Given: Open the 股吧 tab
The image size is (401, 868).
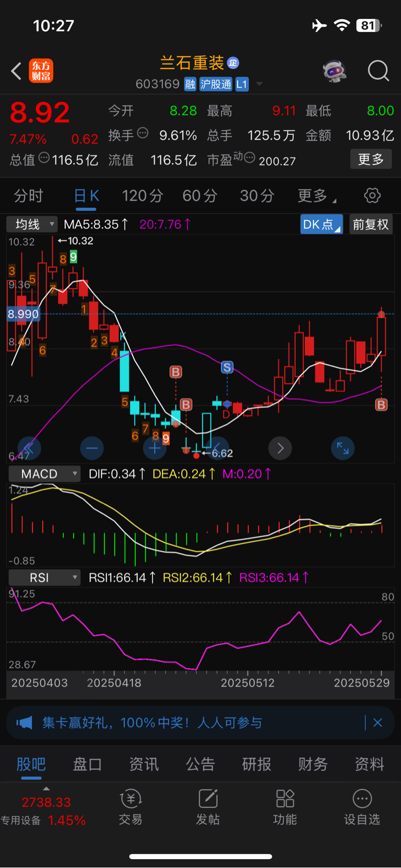Looking at the screenshot, I should pos(31,764).
